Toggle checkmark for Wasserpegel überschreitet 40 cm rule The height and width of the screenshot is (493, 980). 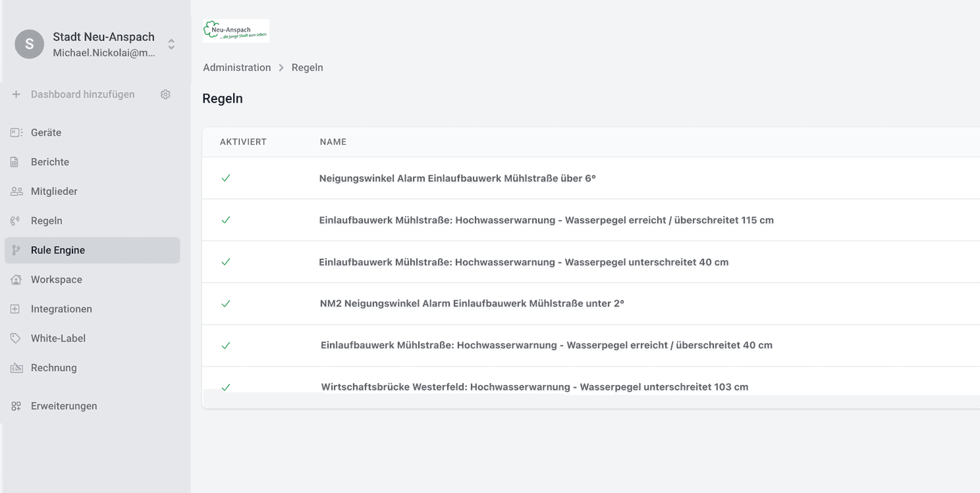(x=226, y=346)
